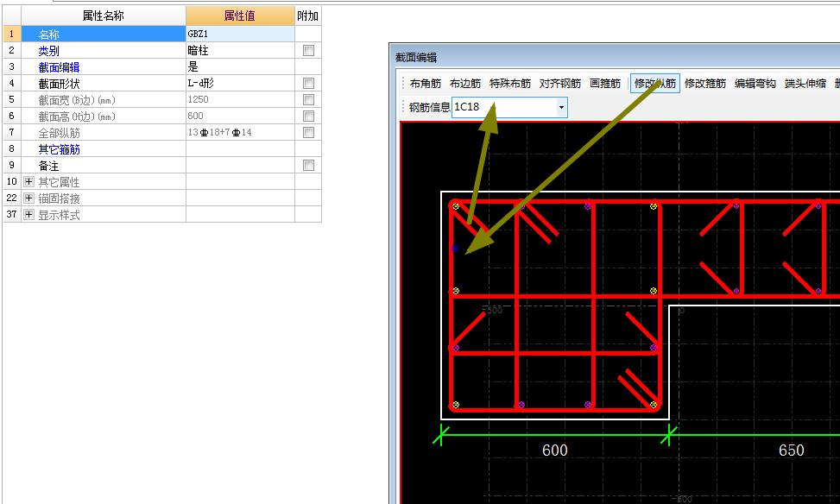Click the L-d形 section shape value

click(x=240, y=83)
